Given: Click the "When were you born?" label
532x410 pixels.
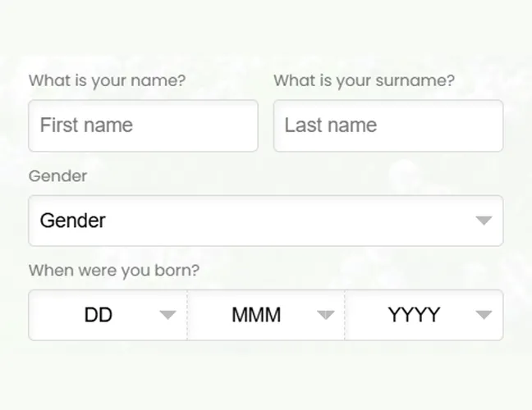Looking at the screenshot, I should (x=114, y=270).
